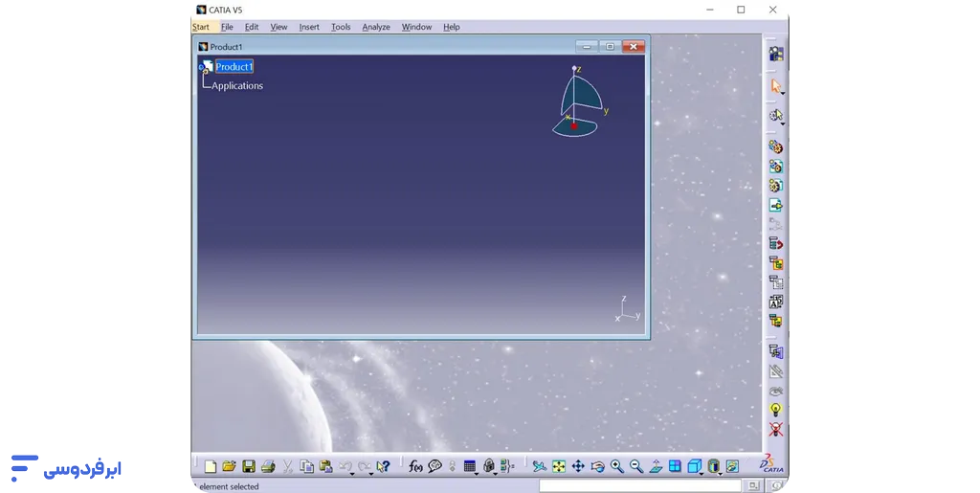The image size is (980, 493).
Task: Click the New document icon
Action: click(x=211, y=466)
